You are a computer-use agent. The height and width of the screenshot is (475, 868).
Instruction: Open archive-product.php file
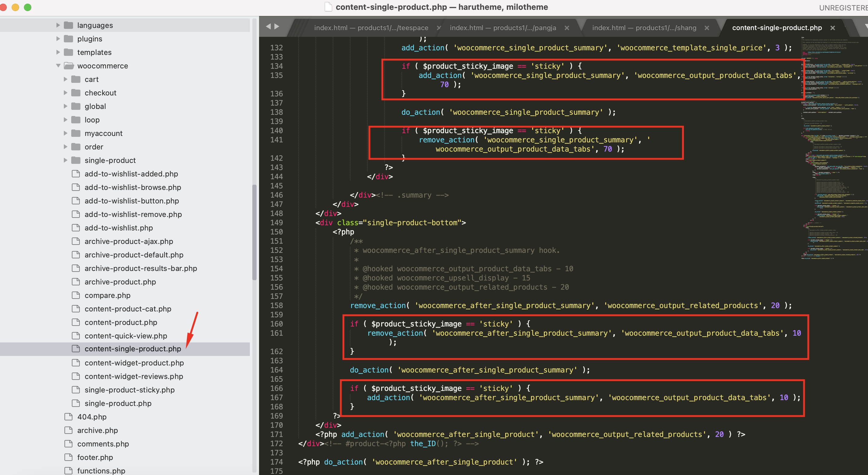pyautogui.click(x=120, y=282)
